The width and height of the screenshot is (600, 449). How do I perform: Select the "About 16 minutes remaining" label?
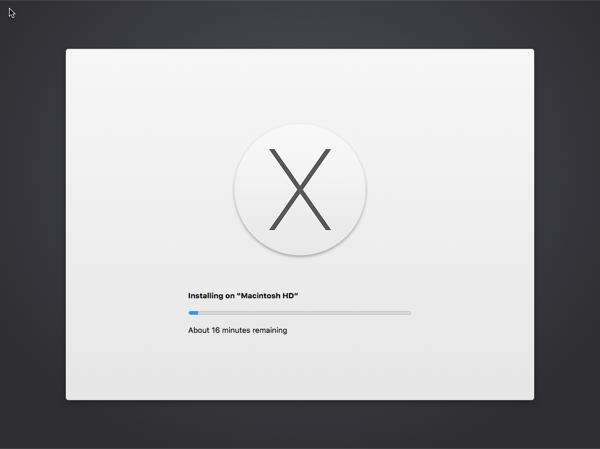click(237, 330)
